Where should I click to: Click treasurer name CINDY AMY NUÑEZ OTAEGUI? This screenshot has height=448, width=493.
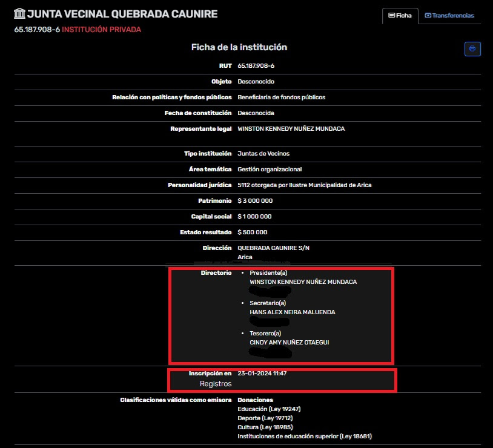click(290, 343)
